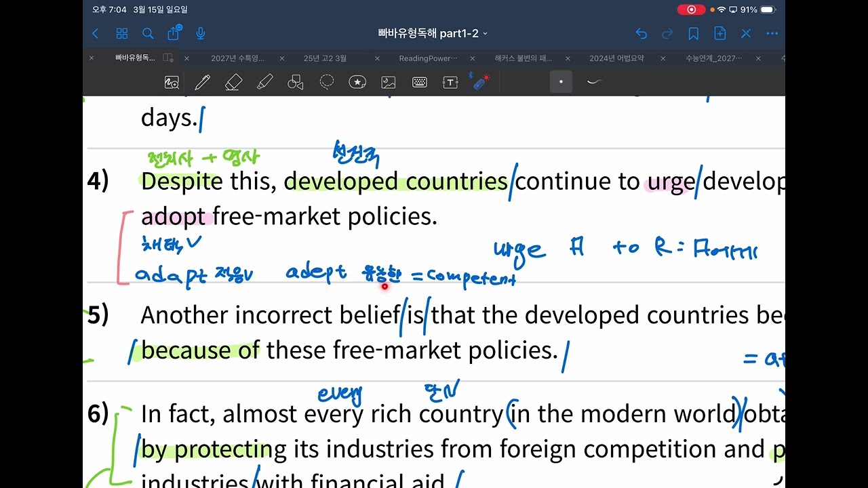868x488 pixels.
Task: Switch to the 25년 고2 3월 tab
Action: pyautogui.click(x=325, y=58)
